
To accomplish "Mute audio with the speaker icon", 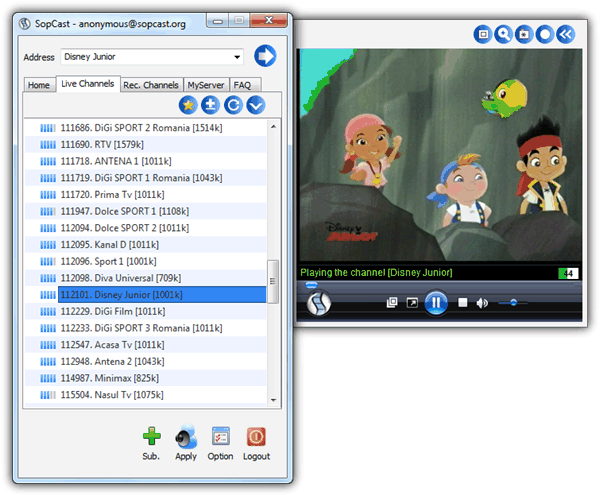I will tap(482, 303).
